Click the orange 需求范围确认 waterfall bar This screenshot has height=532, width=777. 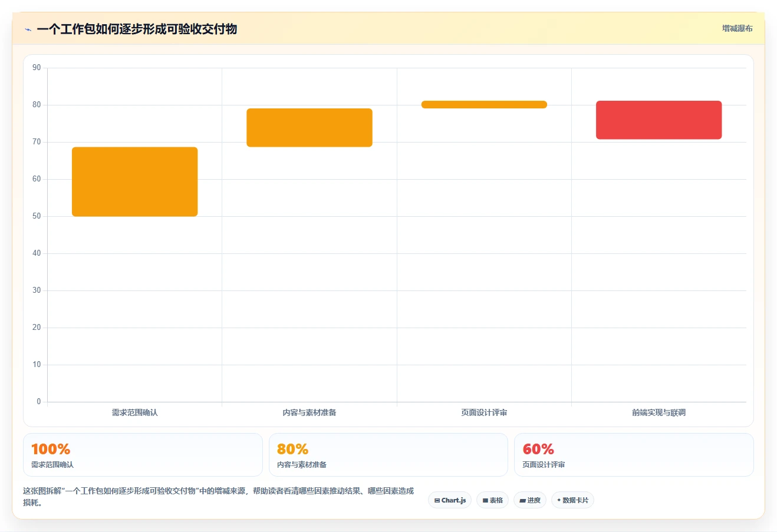click(x=135, y=181)
